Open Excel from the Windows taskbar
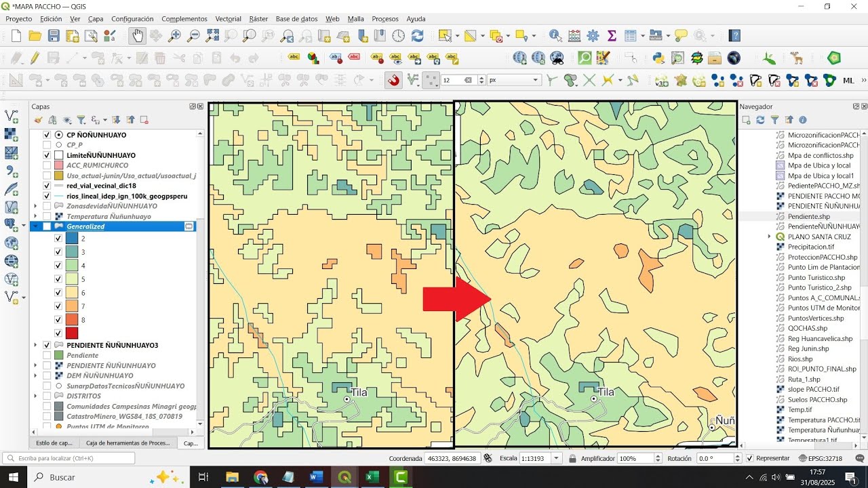Viewport: 868px width, 488px height. (372, 477)
